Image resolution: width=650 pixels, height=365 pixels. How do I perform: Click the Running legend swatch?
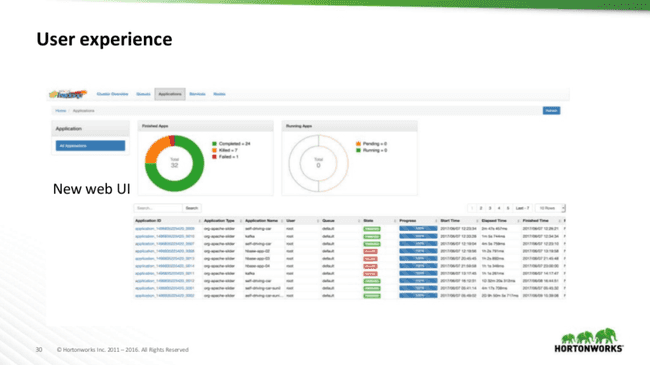pos(358,150)
